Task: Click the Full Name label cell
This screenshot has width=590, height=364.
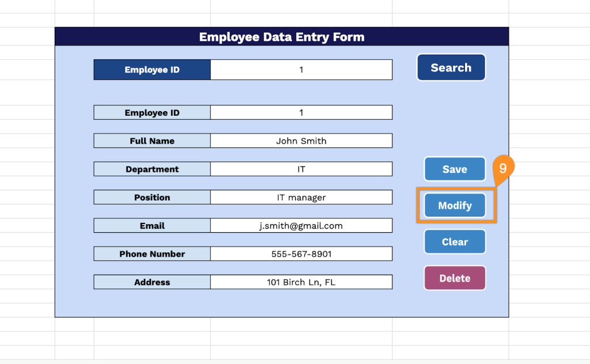Action: (x=152, y=141)
